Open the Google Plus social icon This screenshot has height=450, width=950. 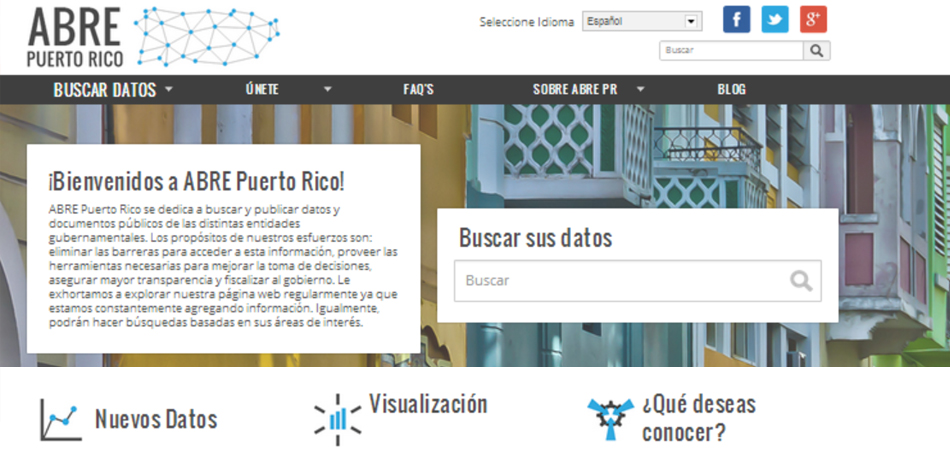pyautogui.click(x=813, y=19)
